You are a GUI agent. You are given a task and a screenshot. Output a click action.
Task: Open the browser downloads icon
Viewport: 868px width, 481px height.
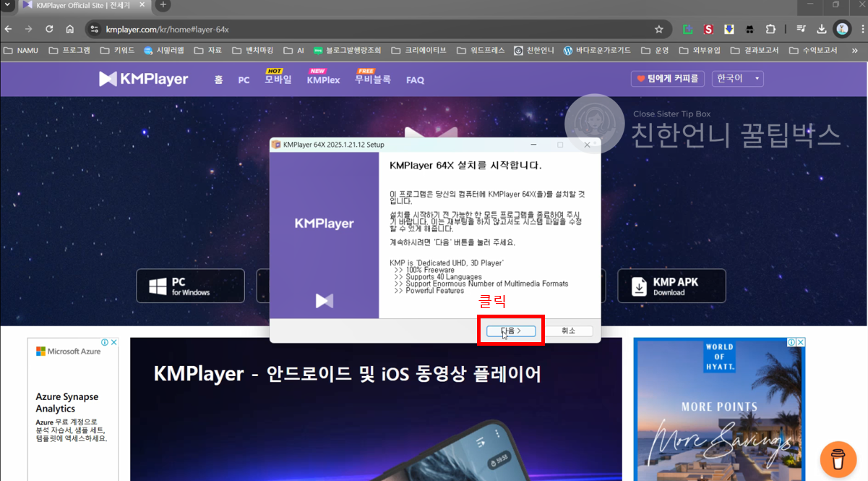822,29
